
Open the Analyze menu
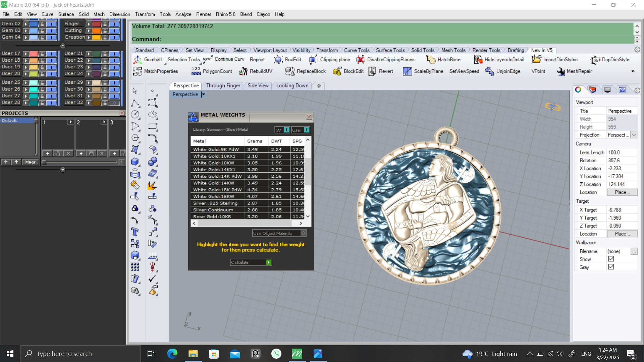[x=183, y=14]
